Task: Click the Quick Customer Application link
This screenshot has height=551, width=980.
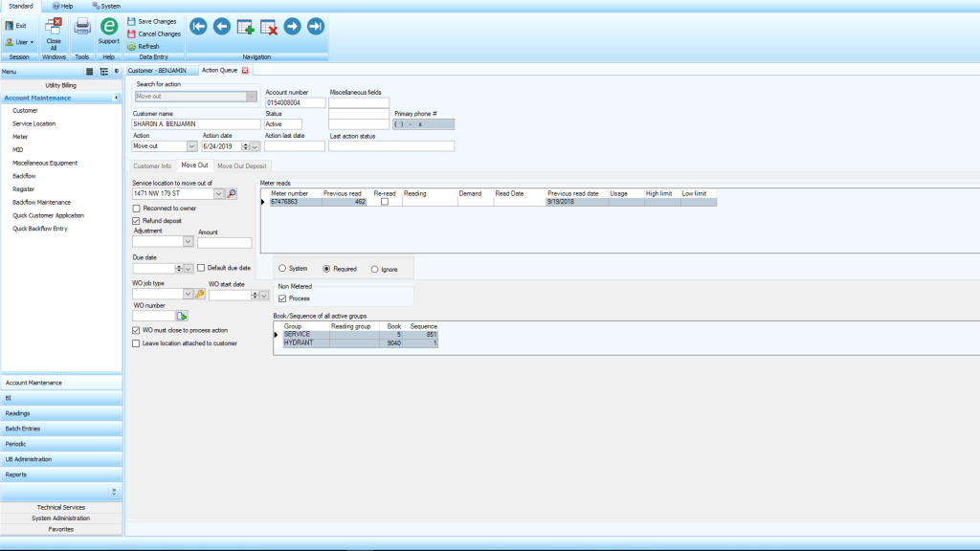Action: point(51,214)
